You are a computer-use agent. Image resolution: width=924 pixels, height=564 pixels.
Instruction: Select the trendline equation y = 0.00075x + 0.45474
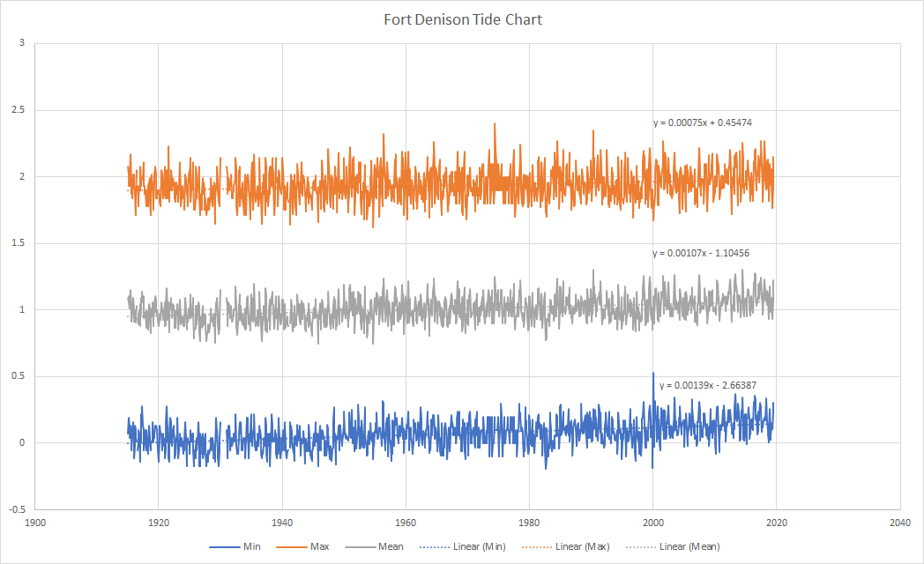pos(701,122)
